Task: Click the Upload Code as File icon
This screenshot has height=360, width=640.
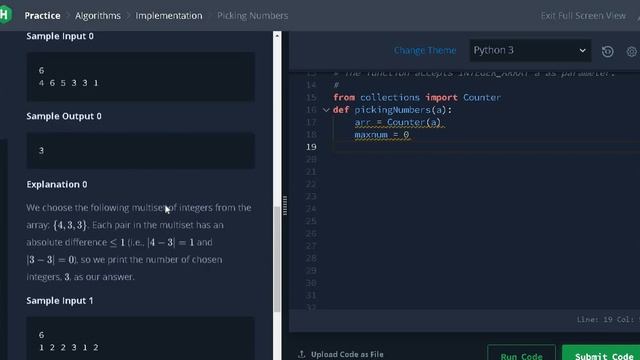Action: pyautogui.click(x=302, y=354)
